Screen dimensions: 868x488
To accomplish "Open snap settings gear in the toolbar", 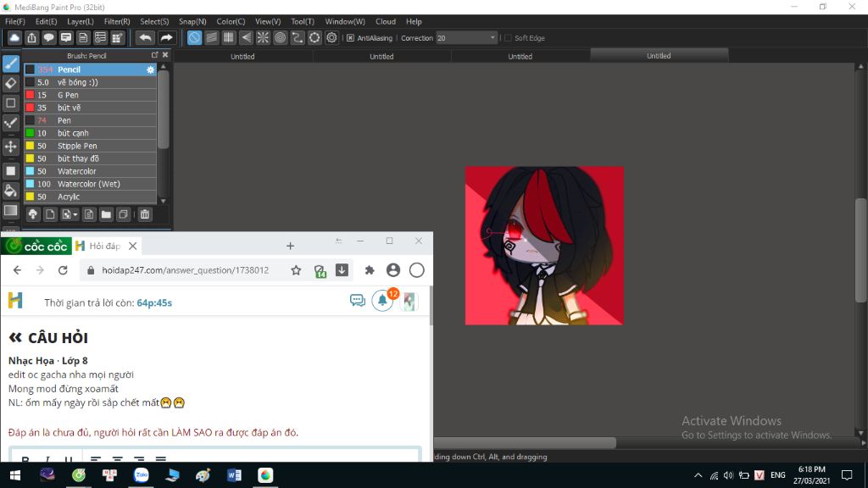I will click(331, 37).
